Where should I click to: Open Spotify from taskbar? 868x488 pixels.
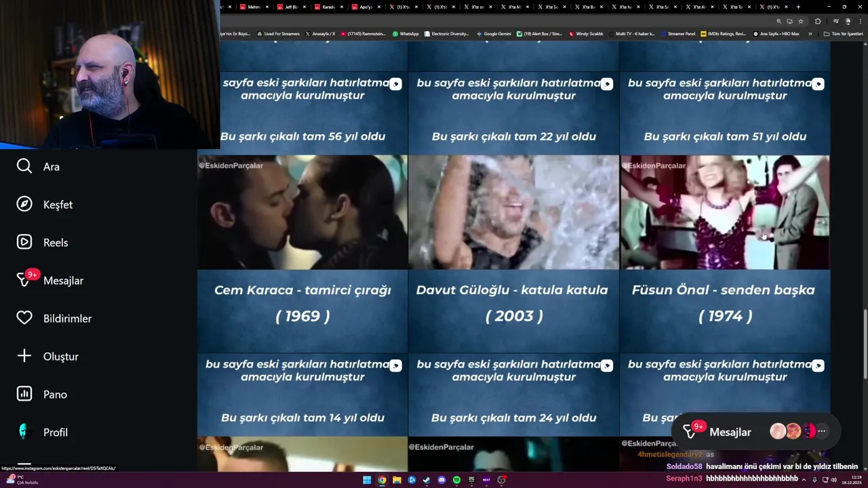(x=456, y=480)
